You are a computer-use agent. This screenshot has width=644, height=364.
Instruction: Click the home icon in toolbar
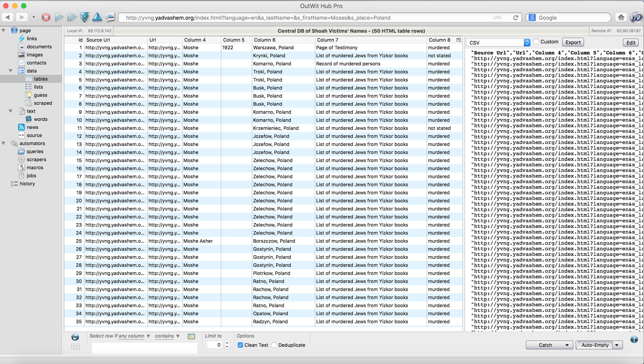621,17
